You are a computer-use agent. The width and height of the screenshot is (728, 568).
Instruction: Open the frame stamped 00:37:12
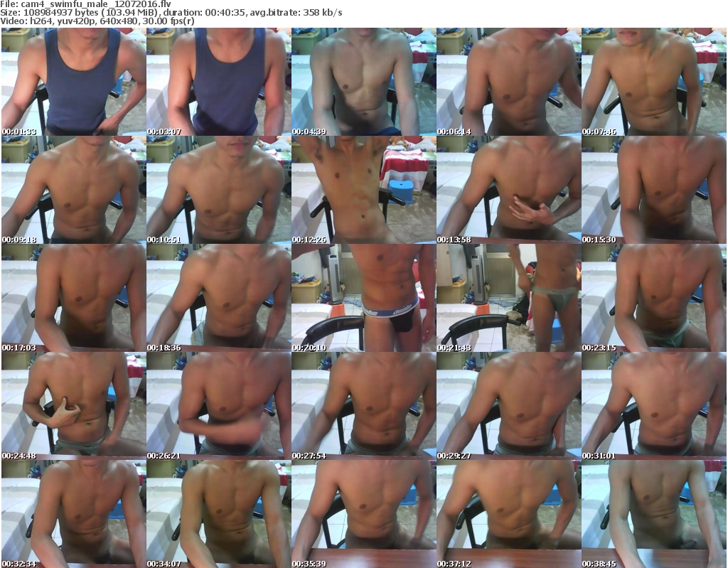pyautogui.click(x=509, y=514)
